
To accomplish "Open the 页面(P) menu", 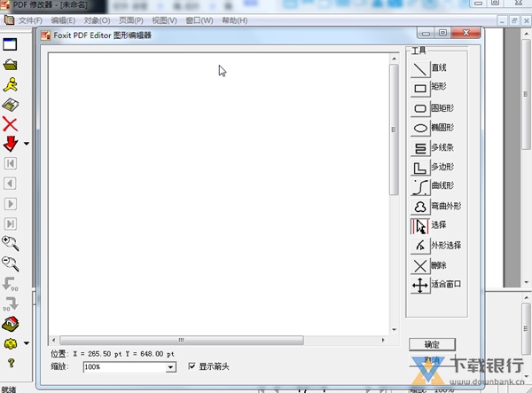I will (131, 20).
